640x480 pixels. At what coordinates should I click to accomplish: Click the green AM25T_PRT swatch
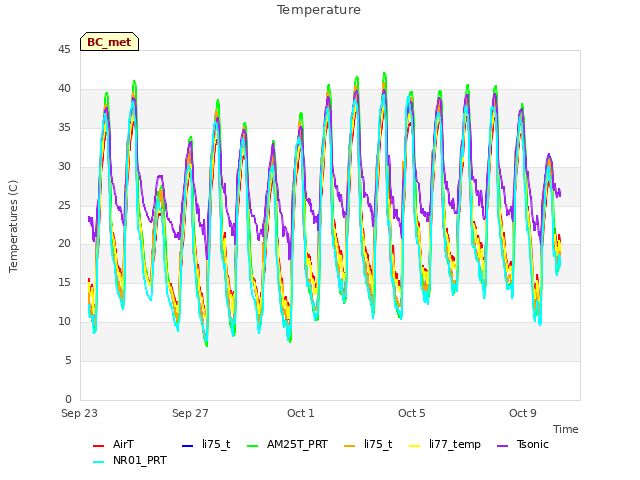point(253,445)
